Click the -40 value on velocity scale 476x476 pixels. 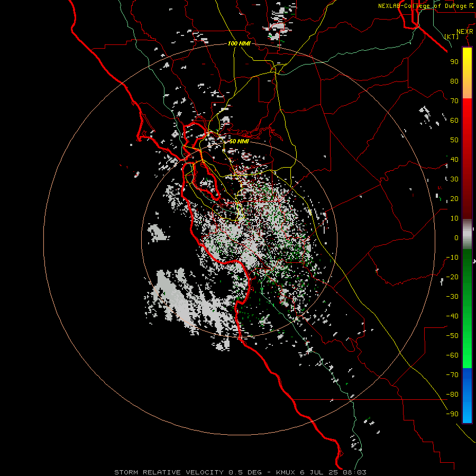tap(452, 316)
